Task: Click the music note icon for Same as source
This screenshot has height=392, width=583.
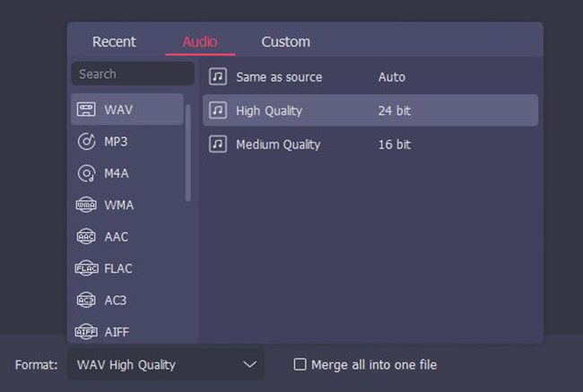Action: pyautogui.click(x=218, y=77)
